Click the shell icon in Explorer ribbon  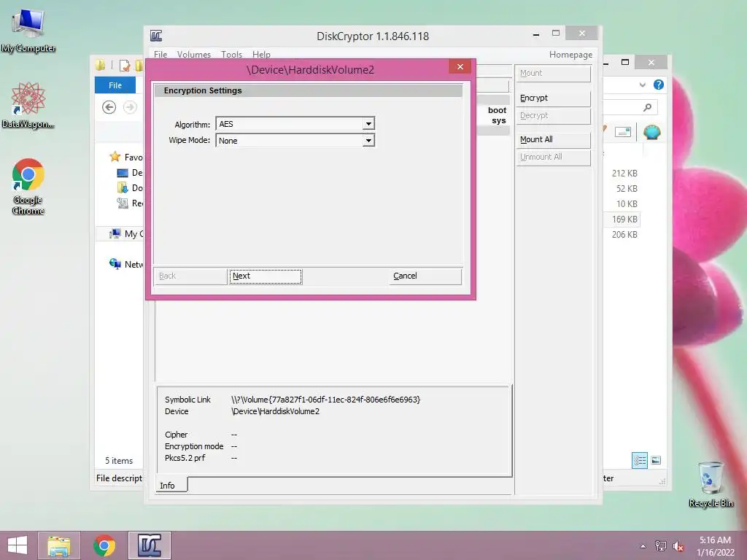click(651, 132)
